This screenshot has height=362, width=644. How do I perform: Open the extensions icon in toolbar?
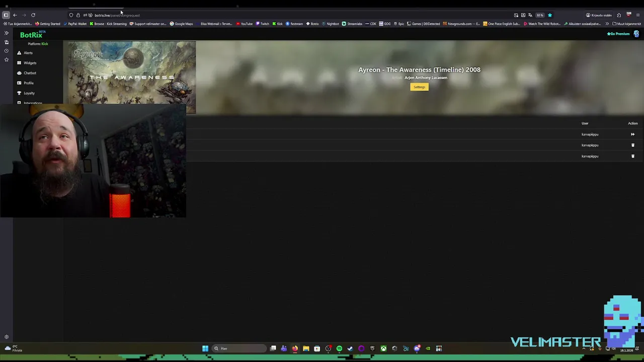[x=619, y=15]
